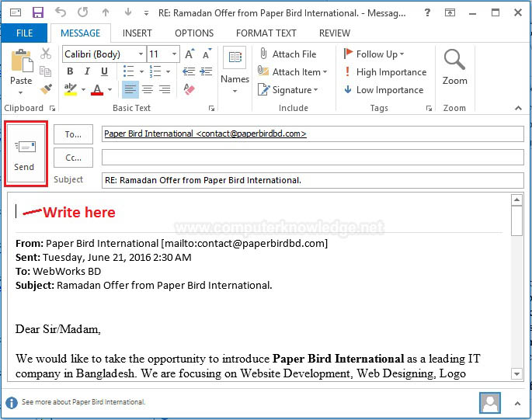Save the message using the floppy disk icon
Screen dimensions: 532x420
pyautogui.click(x=37, y=12)
